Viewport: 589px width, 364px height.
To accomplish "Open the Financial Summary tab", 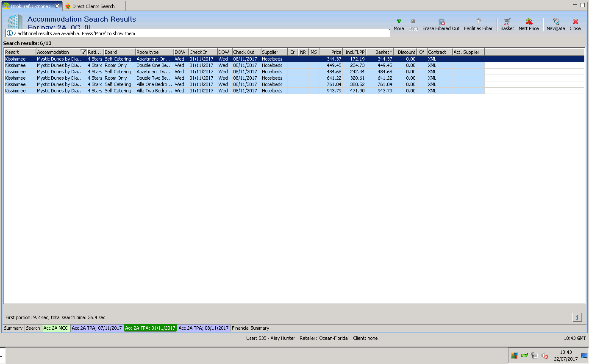I will pos(250,328).
